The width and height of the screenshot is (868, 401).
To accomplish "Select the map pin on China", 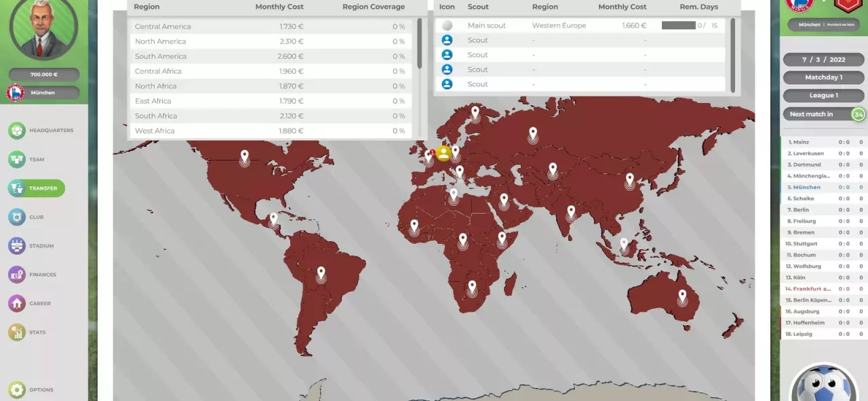I will tap(629, 181).
